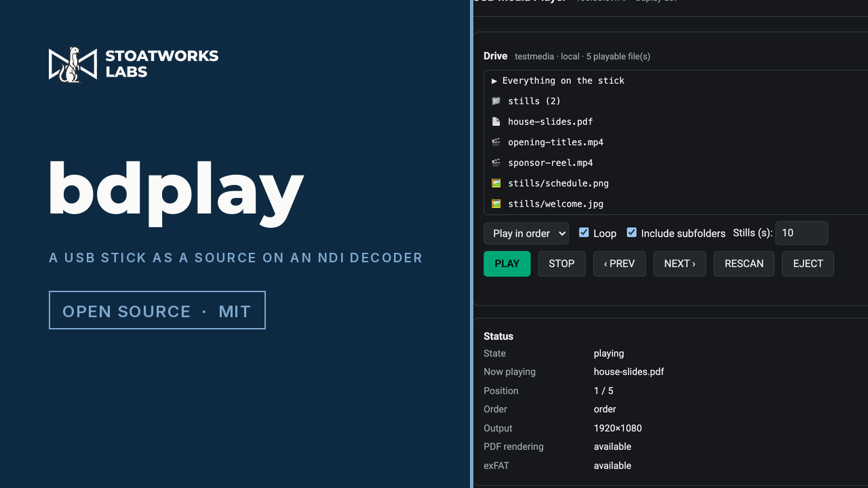This screenshot has width=868, height=488.
Task: Select sponsor-reel.mp4 in the drive list
Action: point(677,163)
